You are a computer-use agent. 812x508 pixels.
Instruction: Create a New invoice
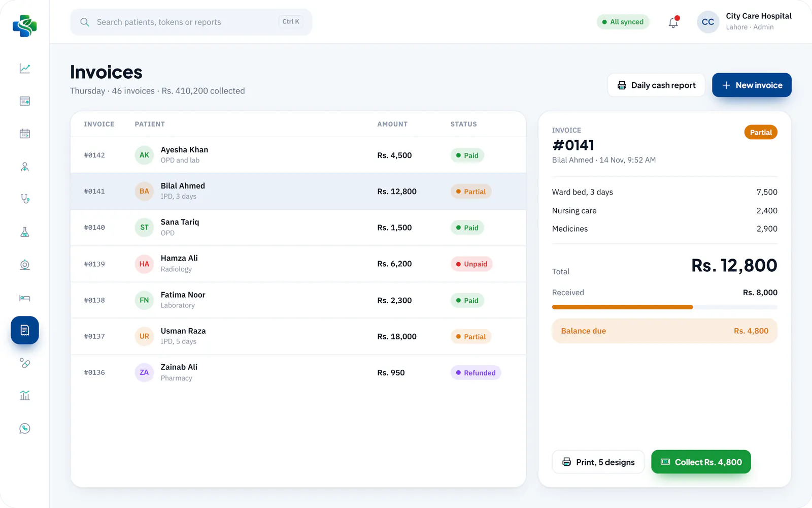pos(752,85)
